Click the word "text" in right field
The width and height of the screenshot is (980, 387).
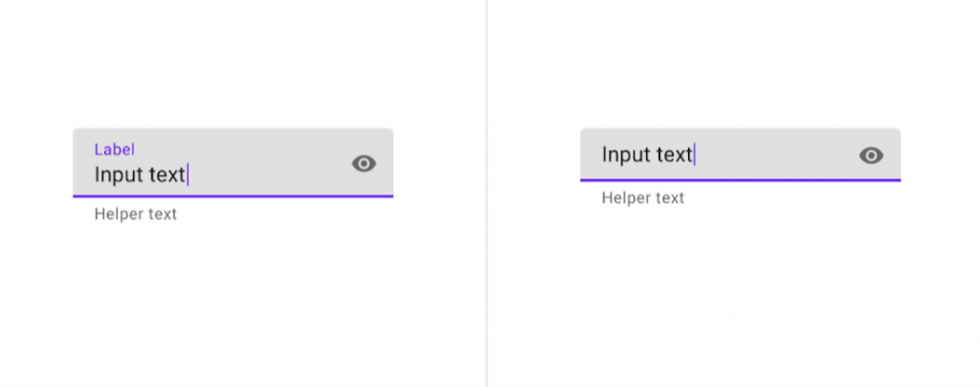[675, 154]
